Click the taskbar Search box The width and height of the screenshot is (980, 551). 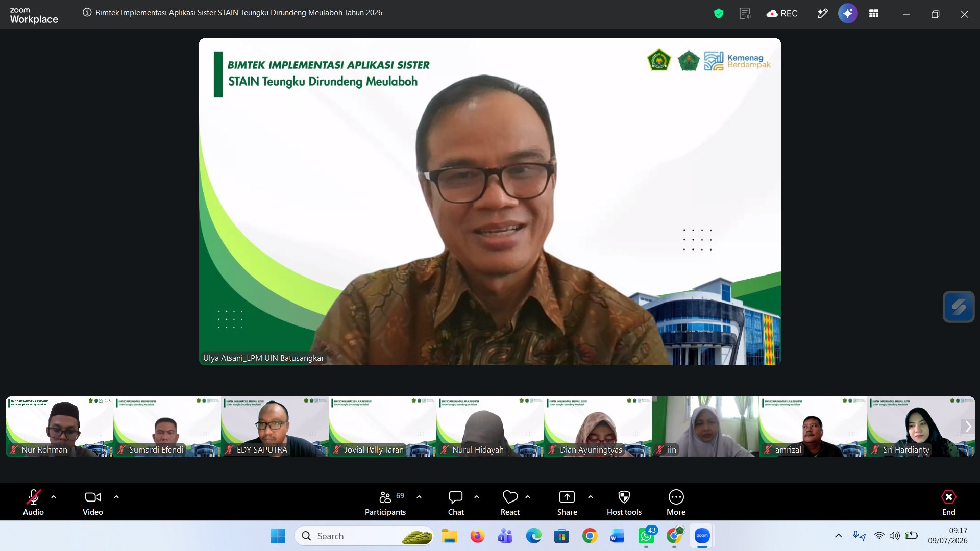(364, 536)
